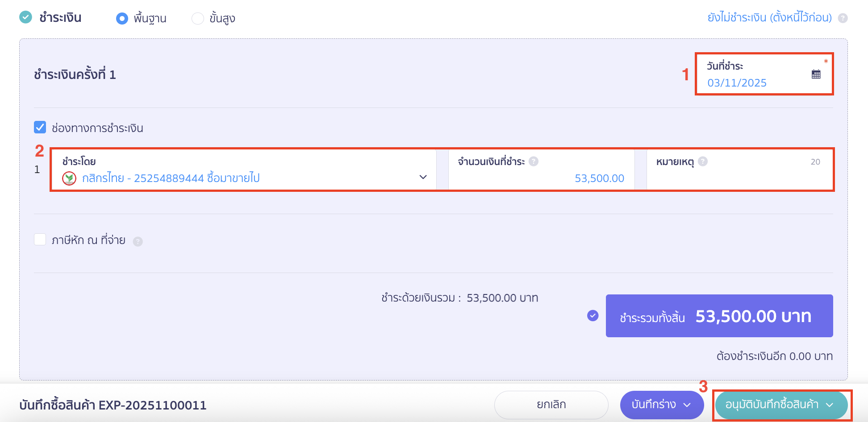Click help icon beside หมายเหตุ
Image resolution: width=868 pixels, height=422 pixels.
click(x=703, y=161)
